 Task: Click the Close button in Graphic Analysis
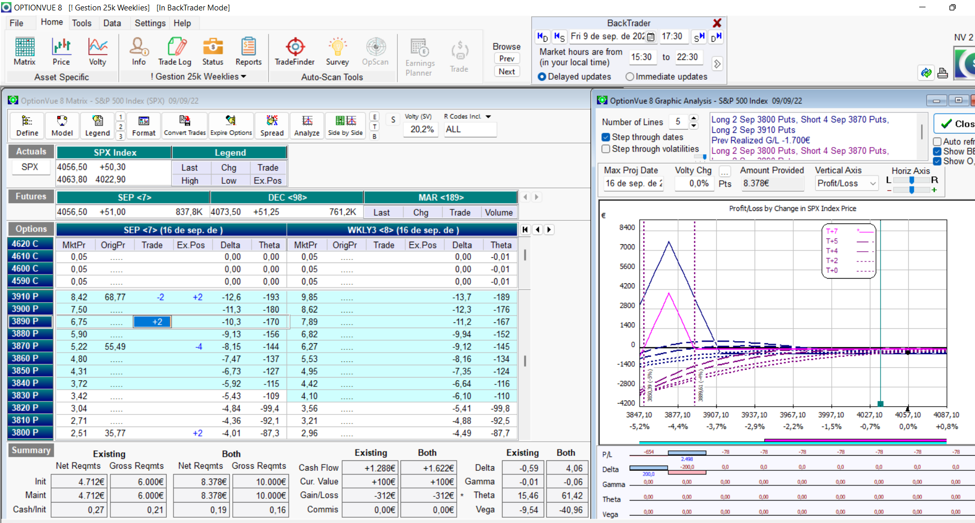tap(955, 123)
